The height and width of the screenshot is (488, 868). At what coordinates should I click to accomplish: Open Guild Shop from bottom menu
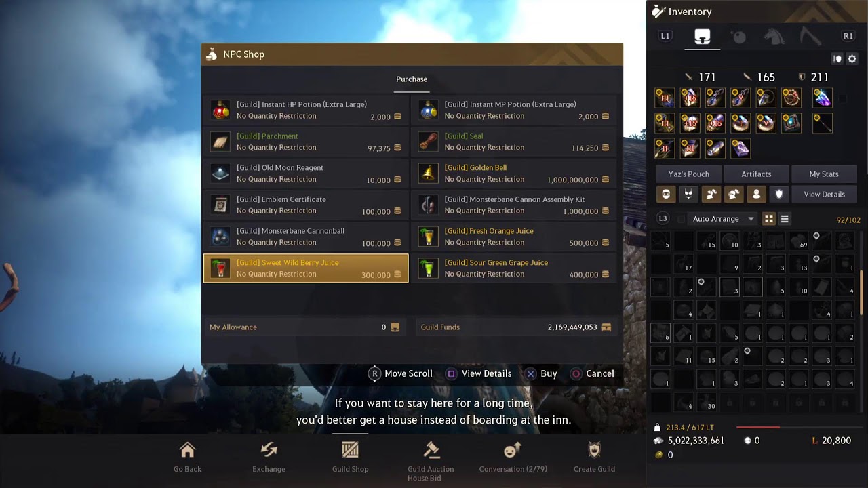350,457
